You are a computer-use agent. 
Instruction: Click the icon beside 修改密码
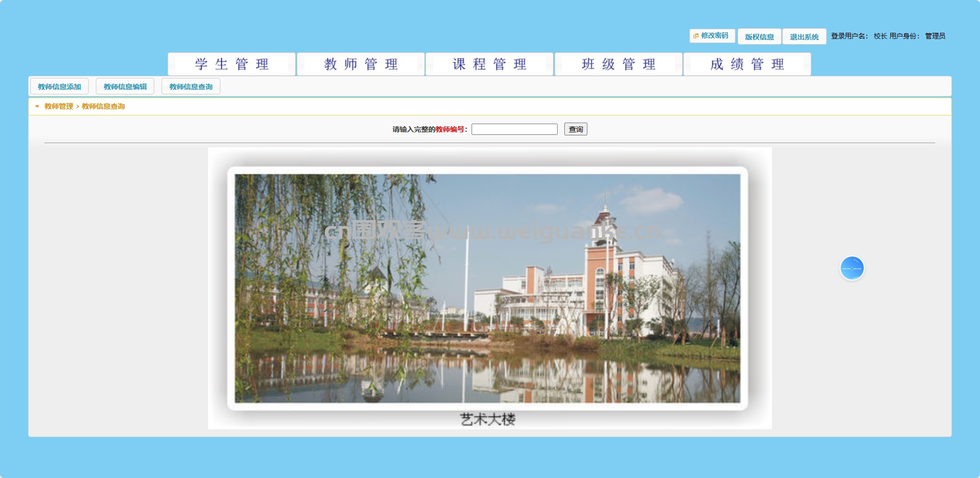[x=696, y=36]
